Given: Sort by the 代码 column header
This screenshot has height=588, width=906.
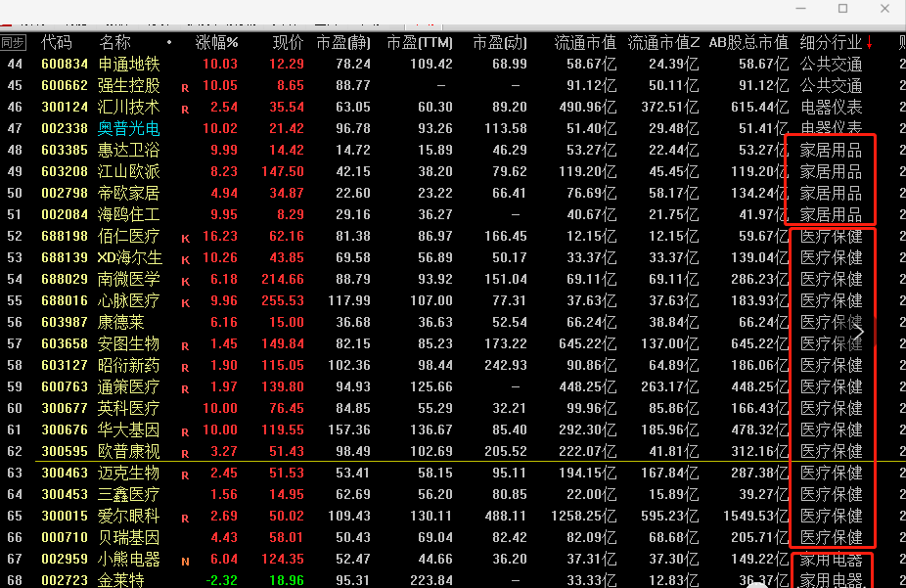Looking at the screenshot, I should 57,42.
